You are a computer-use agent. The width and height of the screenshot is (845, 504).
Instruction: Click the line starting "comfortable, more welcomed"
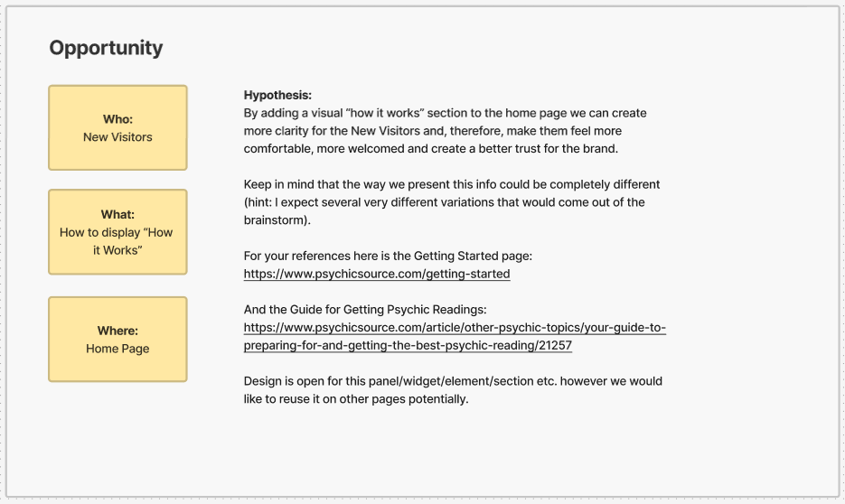[x=431, y=149]
